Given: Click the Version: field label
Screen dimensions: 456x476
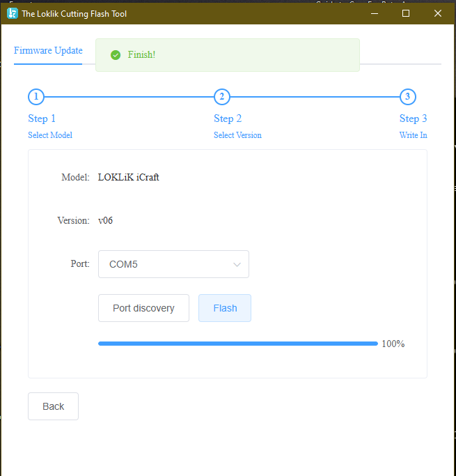Looking at the screenshot, I should coord(74,220).
